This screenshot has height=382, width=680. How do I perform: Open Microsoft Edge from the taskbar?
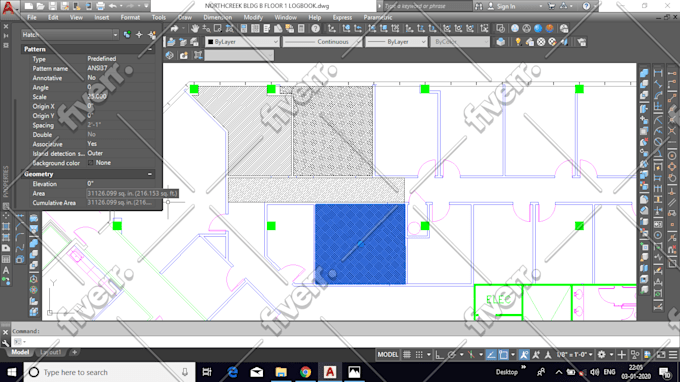pos(232,372)
